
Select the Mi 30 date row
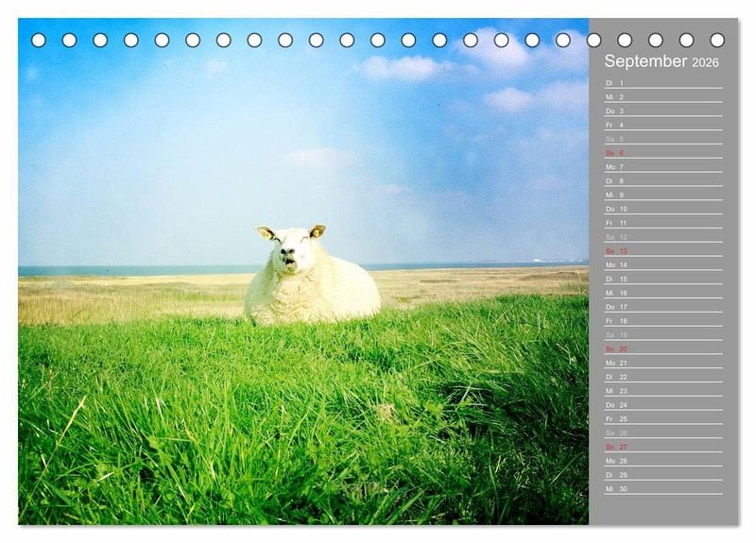tap(662, 488)
